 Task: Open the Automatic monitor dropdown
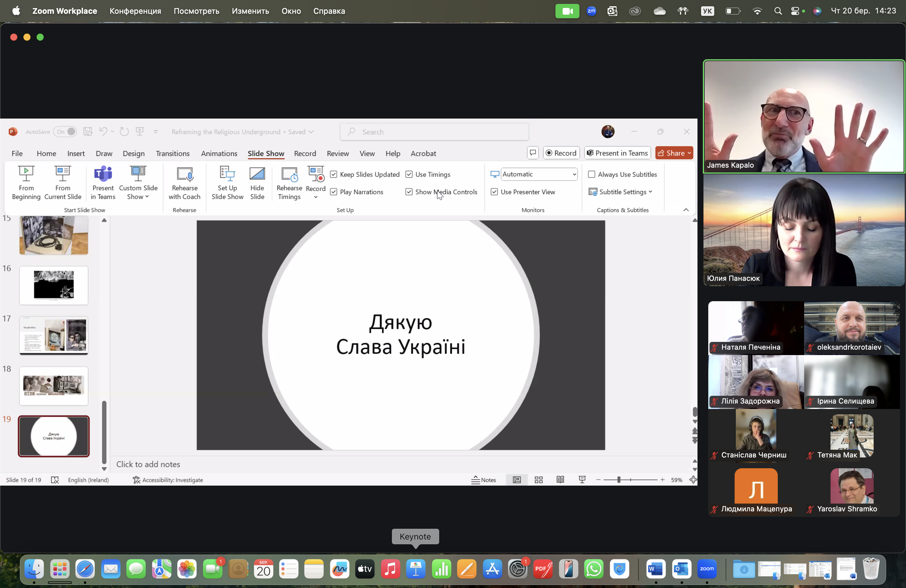pos(539,174)
